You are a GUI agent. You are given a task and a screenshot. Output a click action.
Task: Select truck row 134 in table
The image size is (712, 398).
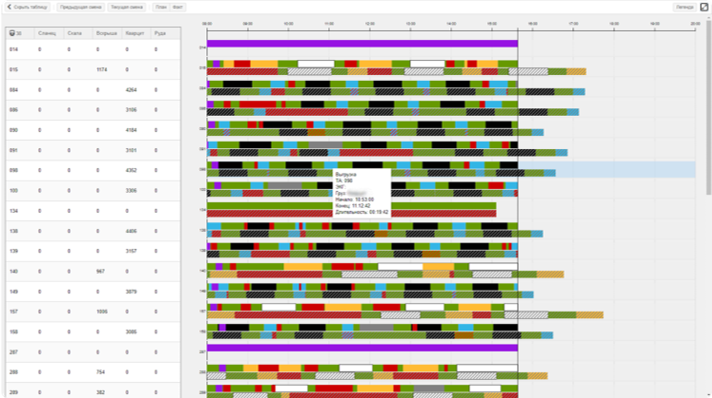93,211
